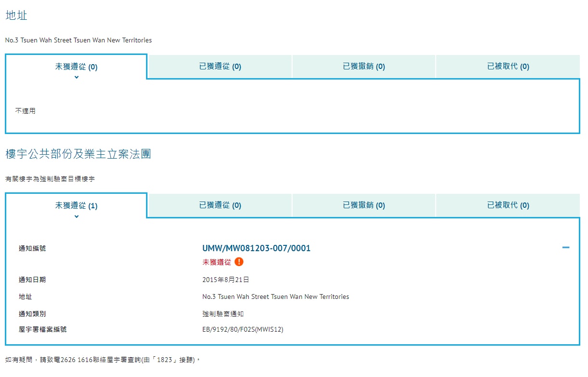Viewport: 588px width, 377px height.
Task: Click the orange warning icon beside 未獲遵從
Action: tap(239, 262)
